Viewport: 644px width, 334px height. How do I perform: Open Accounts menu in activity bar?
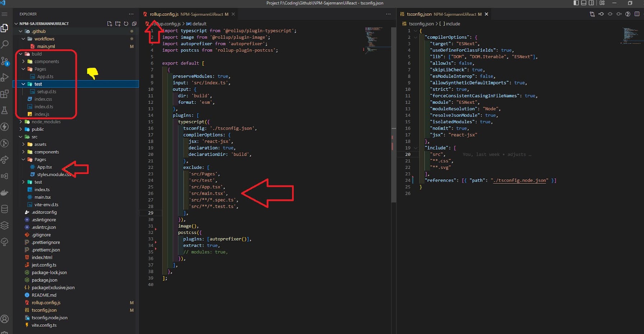tap(5, 319)
